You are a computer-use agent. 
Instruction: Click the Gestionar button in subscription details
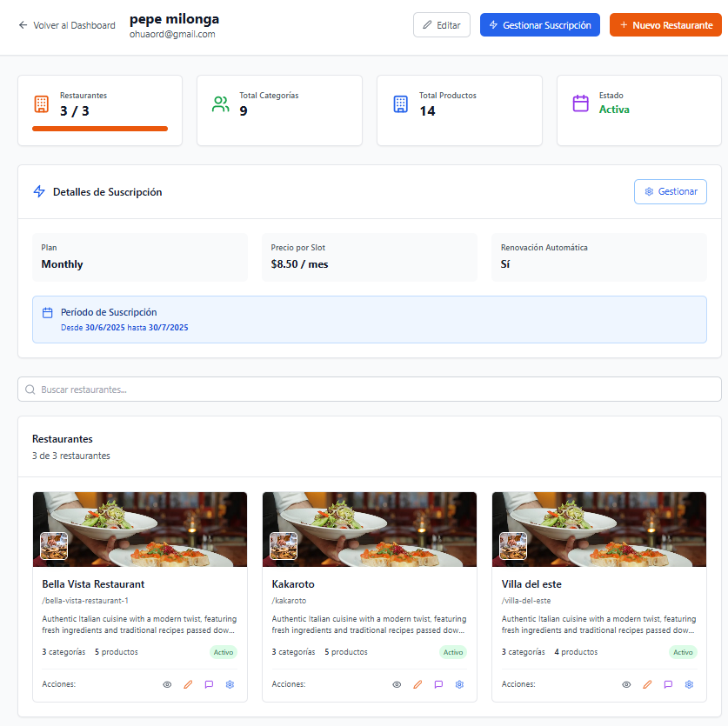tap(671, 191)
